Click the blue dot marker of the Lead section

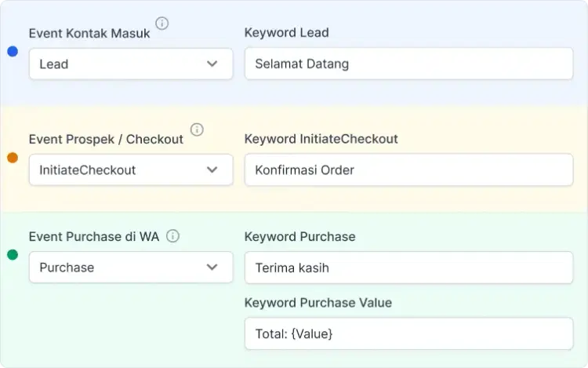tap(13, 51)
